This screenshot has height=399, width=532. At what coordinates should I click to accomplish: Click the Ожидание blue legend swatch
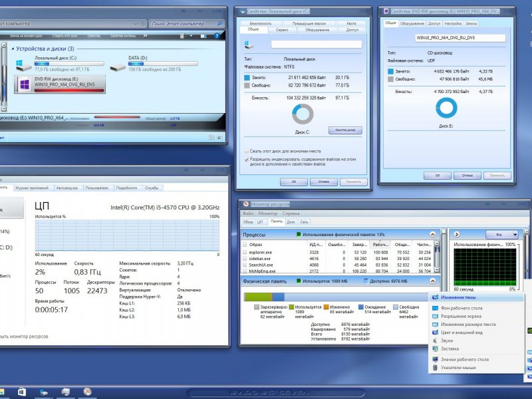[x=361, y=307]
